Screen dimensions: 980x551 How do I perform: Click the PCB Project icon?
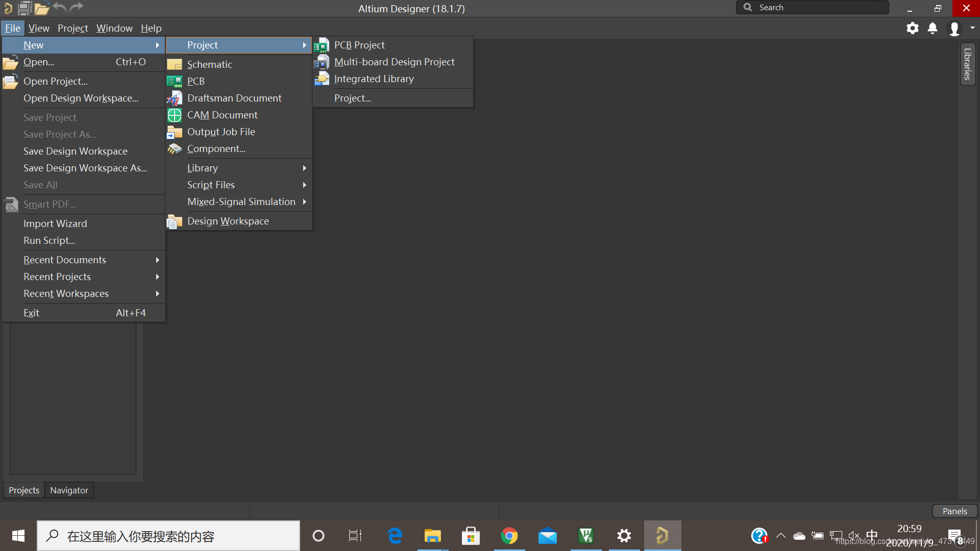click(321, 46)
